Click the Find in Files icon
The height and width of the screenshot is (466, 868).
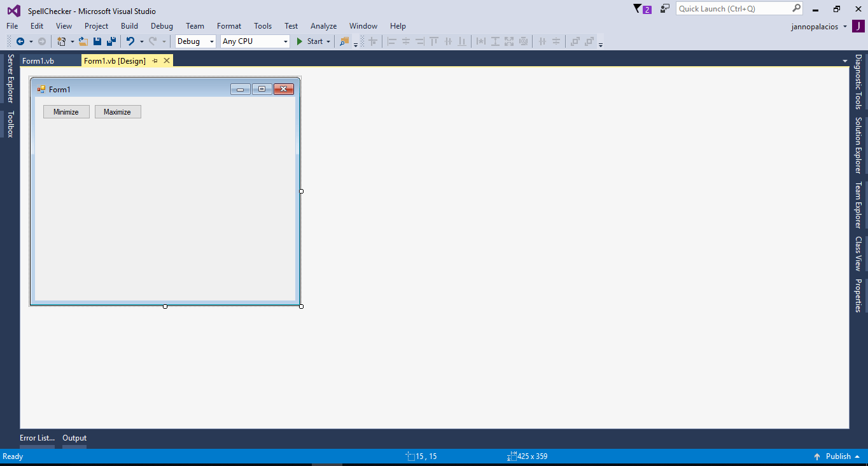(344, 41)
